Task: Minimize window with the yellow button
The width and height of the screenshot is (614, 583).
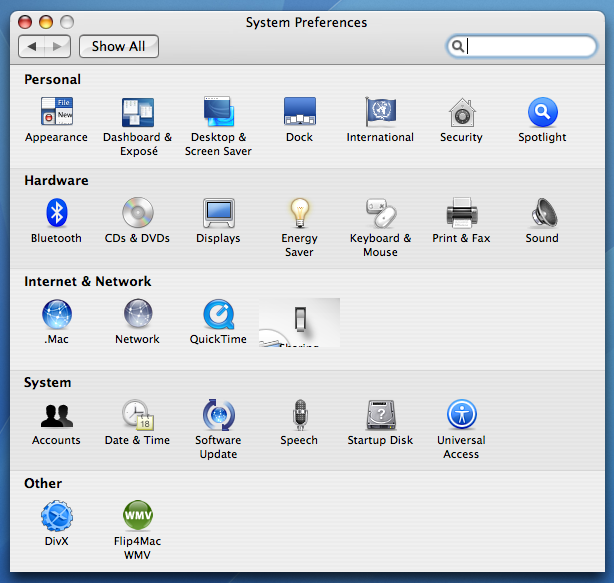Action: pos(46,22)
